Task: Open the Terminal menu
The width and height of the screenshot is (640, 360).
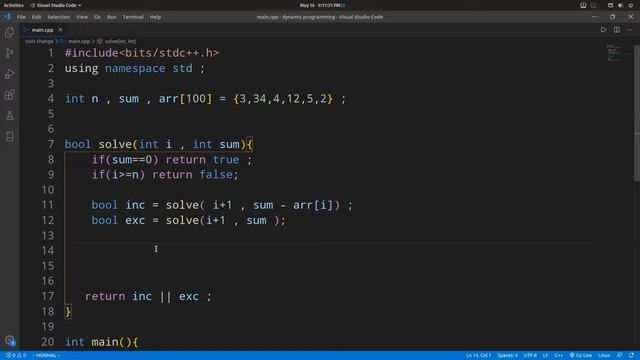Action: coord(133,17)
